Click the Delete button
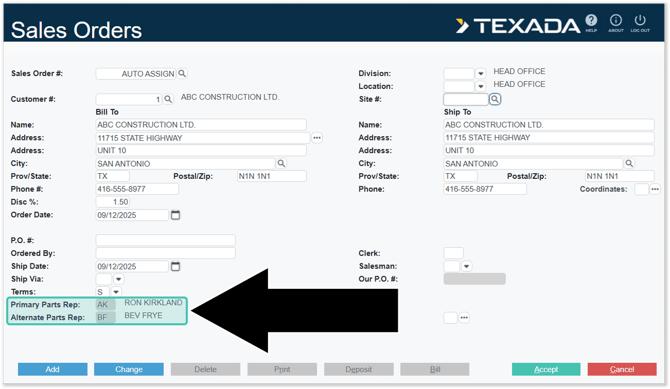This screenshot has width=670, height=389. click(206, 369)
